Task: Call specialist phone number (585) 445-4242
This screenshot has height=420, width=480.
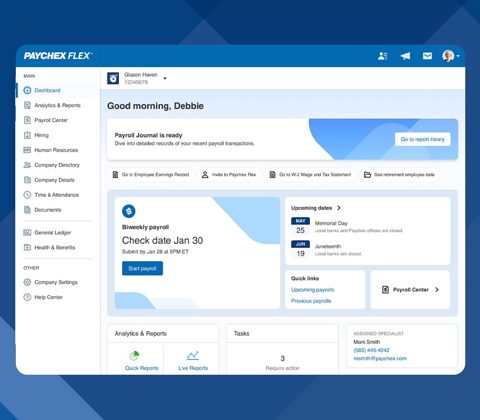Action: click(x=371, y=350)
